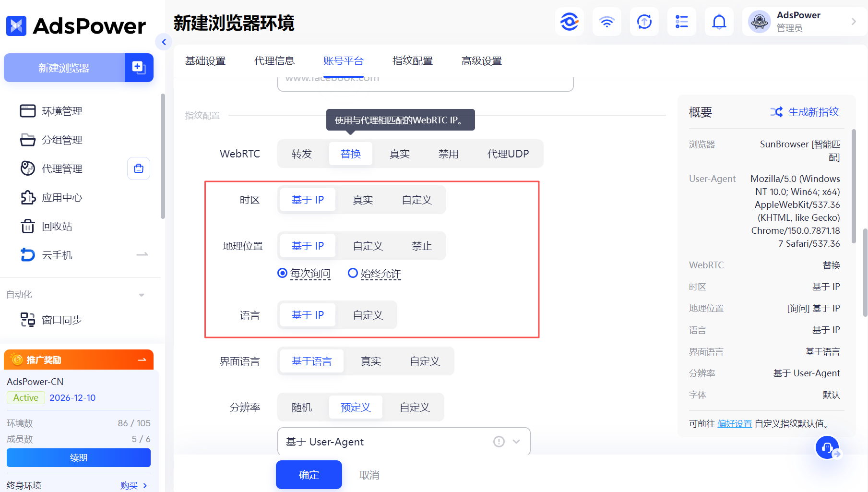Screen dimensions: 868x492
Task: Set 地理位置 to 自定义
Action: pos(368,246)
